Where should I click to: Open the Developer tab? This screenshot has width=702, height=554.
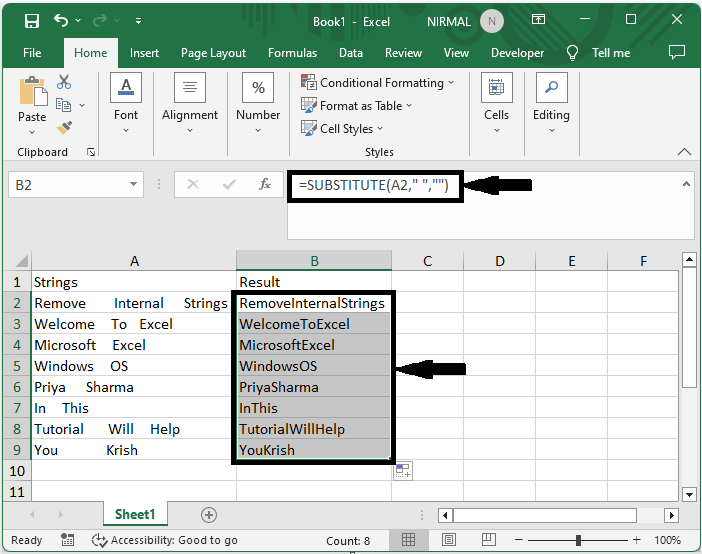pyautogui.click(x=517, y=53)
